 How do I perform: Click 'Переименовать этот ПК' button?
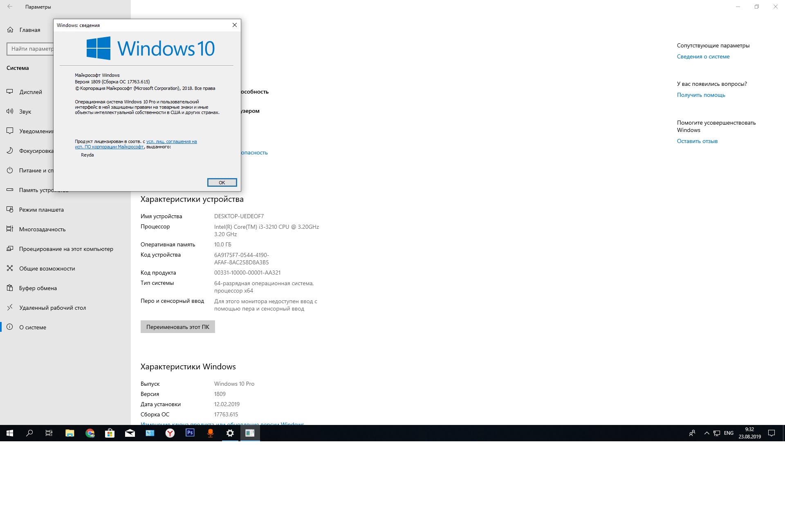click(178, 327)
